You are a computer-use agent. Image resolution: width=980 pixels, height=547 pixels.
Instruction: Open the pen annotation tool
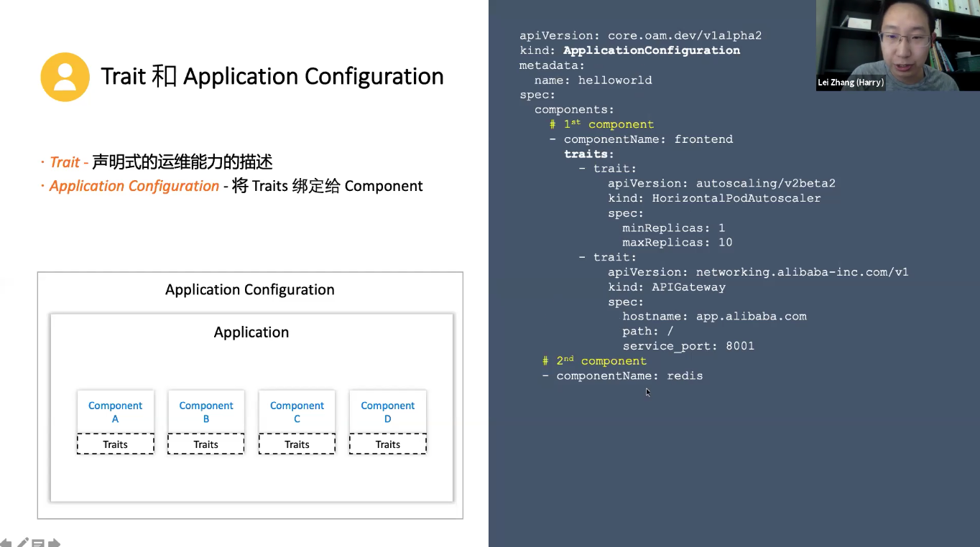click(x=23, y=543)
